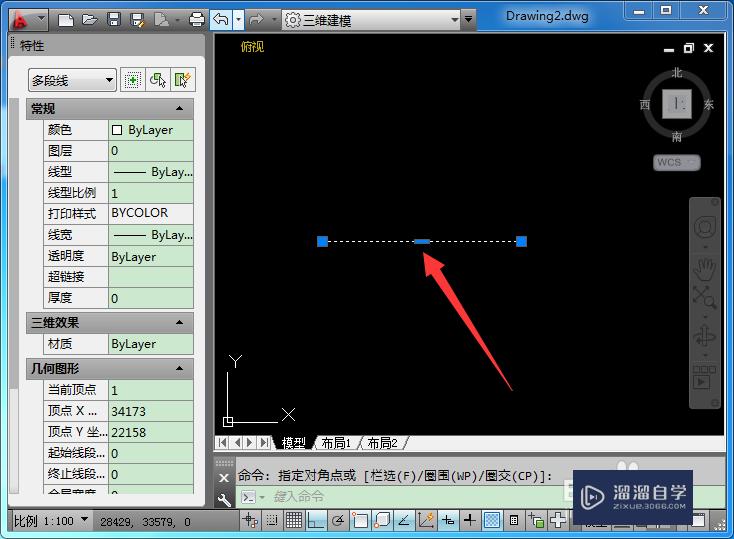Screen dimensions: 734x539
Task: Close the command line with its X icon
Action: 224,478
